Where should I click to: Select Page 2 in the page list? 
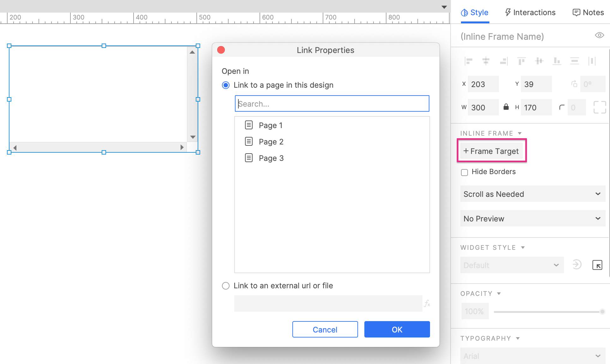[271, 142]
